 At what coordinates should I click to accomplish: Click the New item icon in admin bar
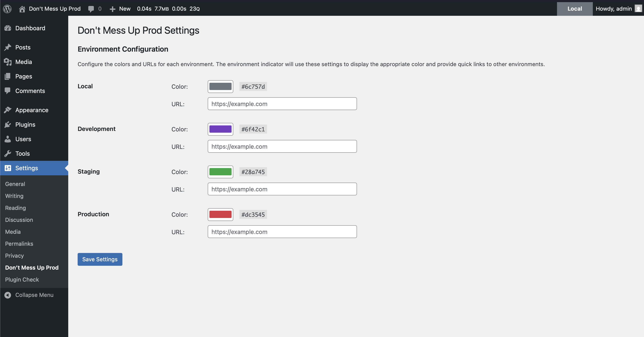(x=113, y=9)
